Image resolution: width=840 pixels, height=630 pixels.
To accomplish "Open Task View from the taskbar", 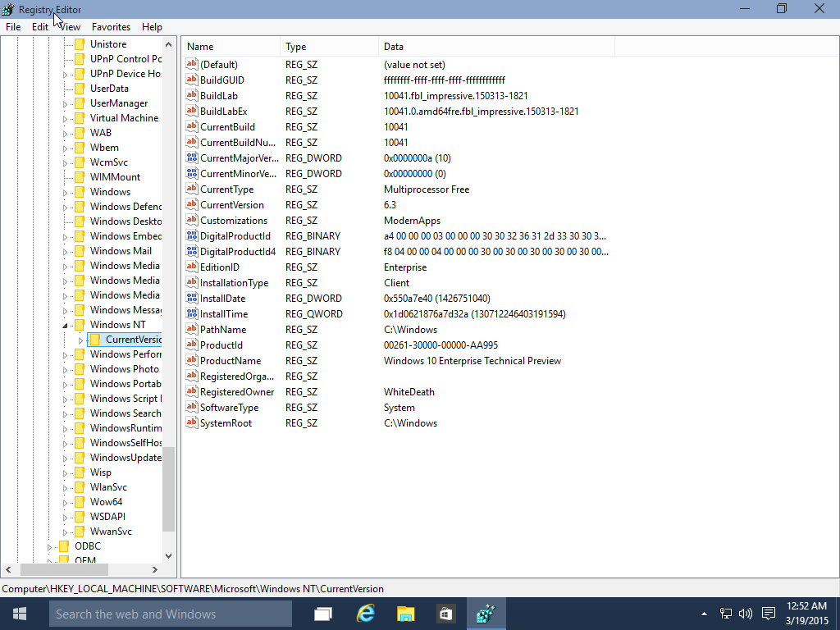I will tap(323, 614).
